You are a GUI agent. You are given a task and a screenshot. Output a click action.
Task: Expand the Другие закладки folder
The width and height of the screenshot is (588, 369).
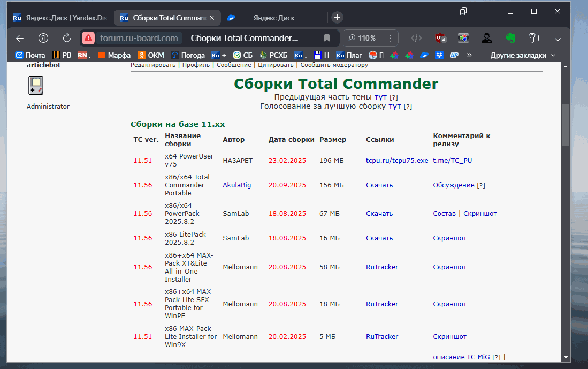tap(523, 55)
